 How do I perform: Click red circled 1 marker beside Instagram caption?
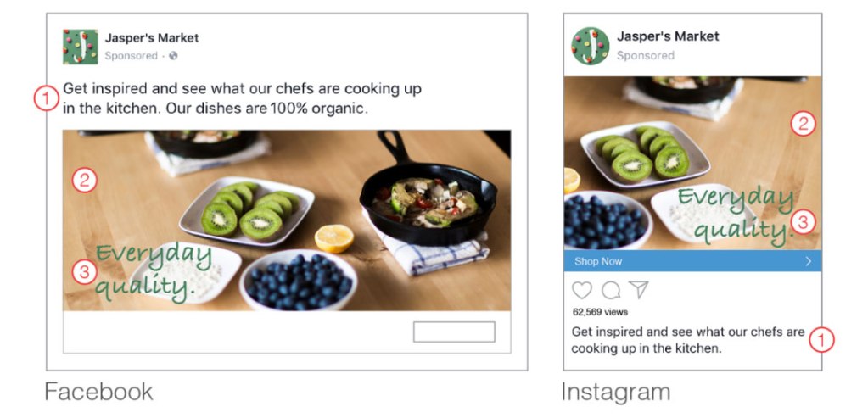[821, 339]
